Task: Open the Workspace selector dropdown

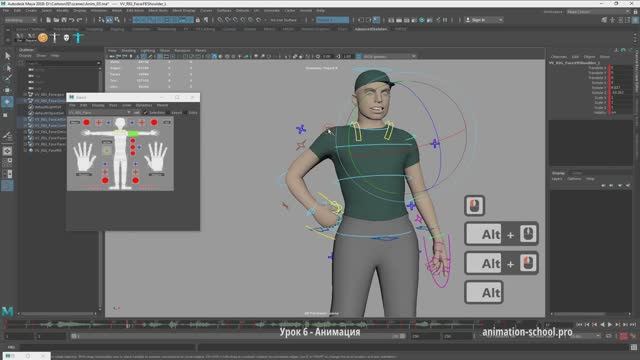Action: 598,12
